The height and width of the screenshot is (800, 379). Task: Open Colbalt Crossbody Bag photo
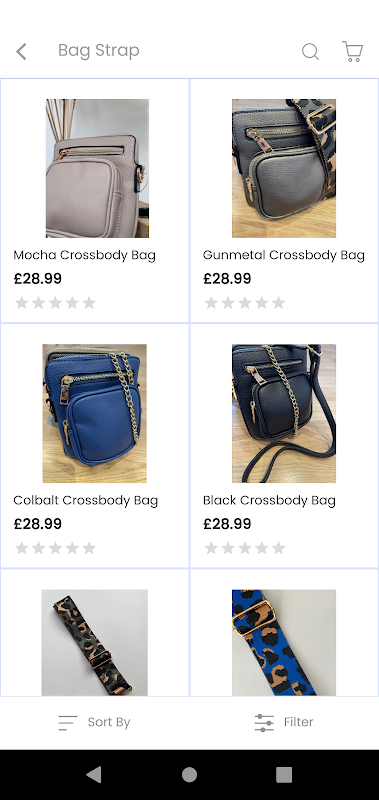point(94,413)
